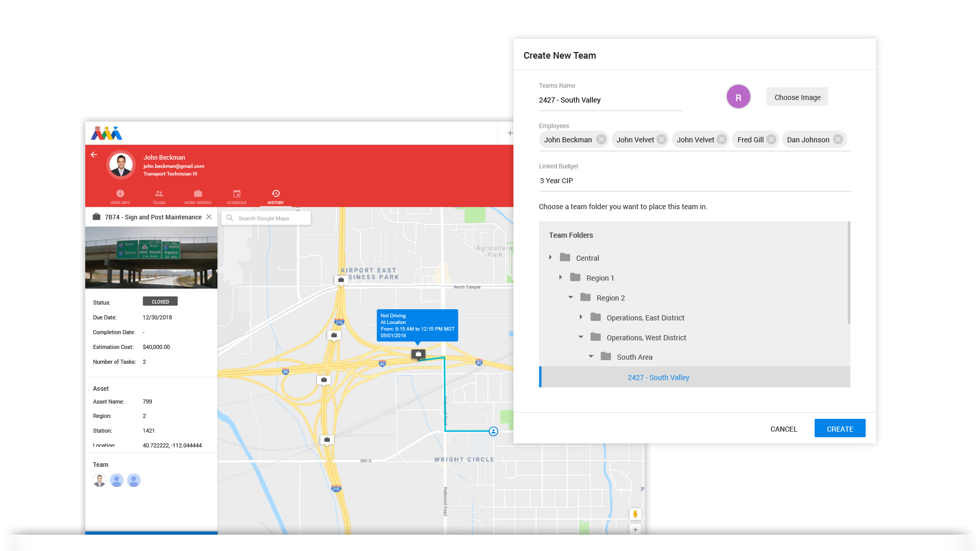Open the highway sign photo thumbnail
This screenshot has height=551, width=980.
tap(151, 258)
